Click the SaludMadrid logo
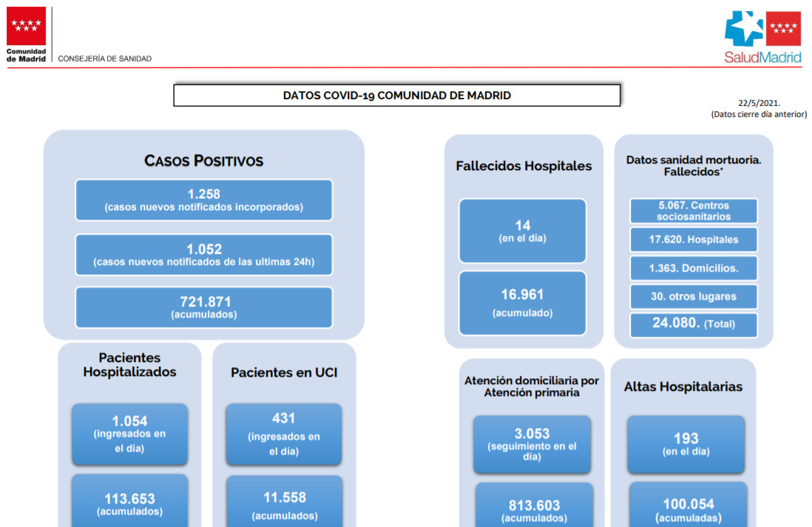Screen dimensions: 812x527 coord(762,37)
